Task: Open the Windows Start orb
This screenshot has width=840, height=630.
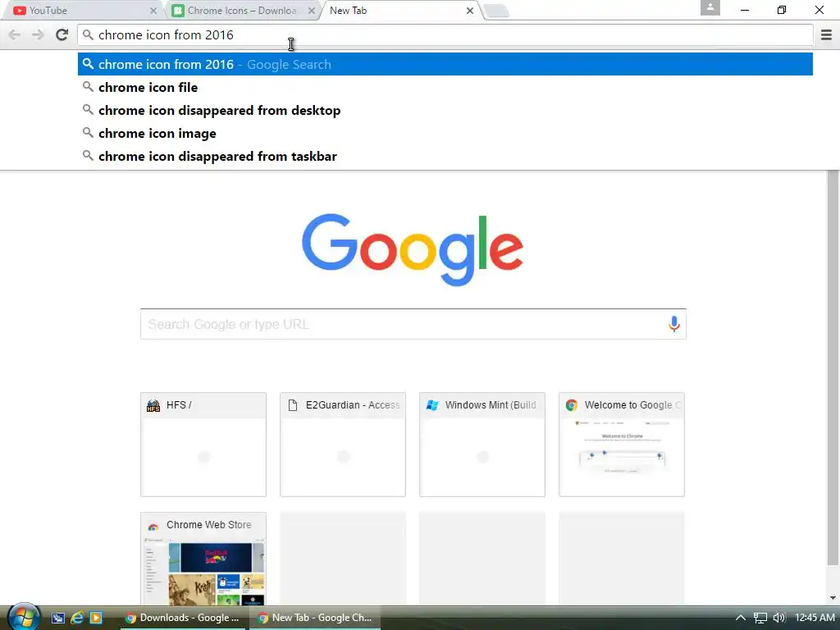Action: click(x=22, y=617)
